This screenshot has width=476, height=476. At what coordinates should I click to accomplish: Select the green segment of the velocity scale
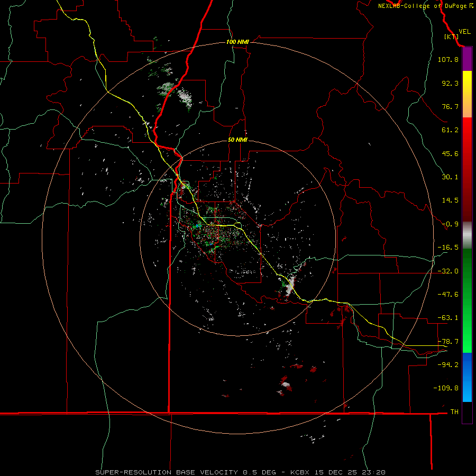[467, 300]
